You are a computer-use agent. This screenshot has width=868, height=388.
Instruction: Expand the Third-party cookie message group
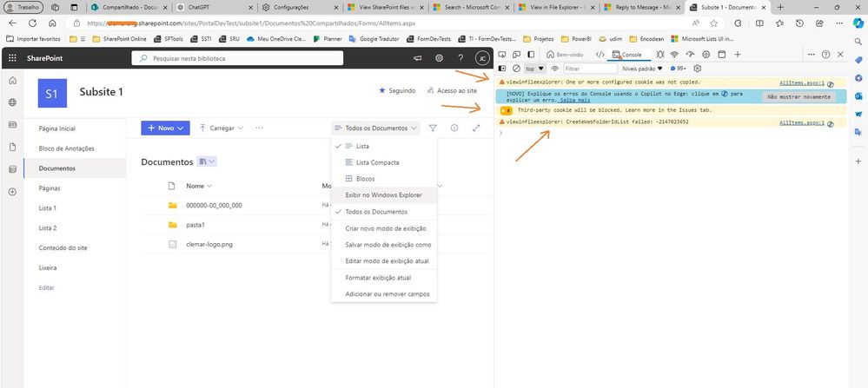(x=505, y=110)
